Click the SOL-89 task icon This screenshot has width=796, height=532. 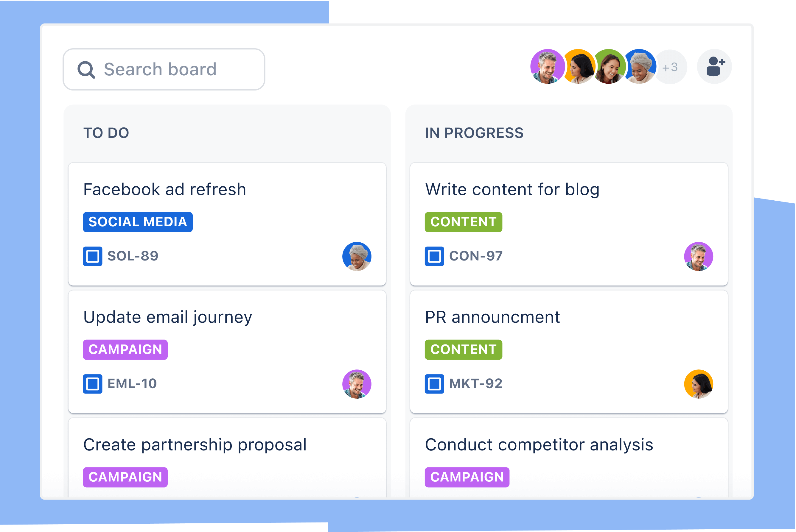coord(92,255)
